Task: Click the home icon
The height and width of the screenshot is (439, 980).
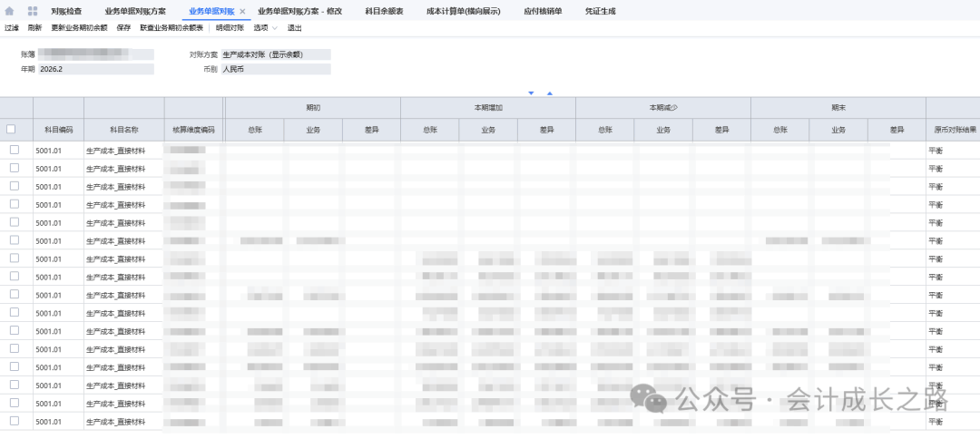Action: (x=10, y=11)
